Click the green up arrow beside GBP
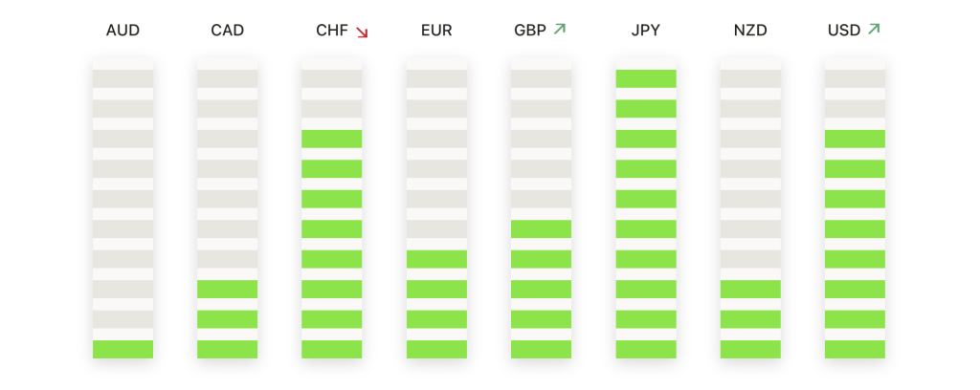Viewport: 980px width, 390px height. (x=559, y=29)
